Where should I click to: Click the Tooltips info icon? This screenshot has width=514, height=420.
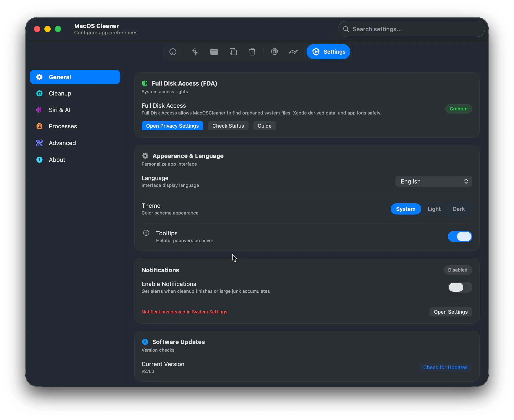coord(146,233)
